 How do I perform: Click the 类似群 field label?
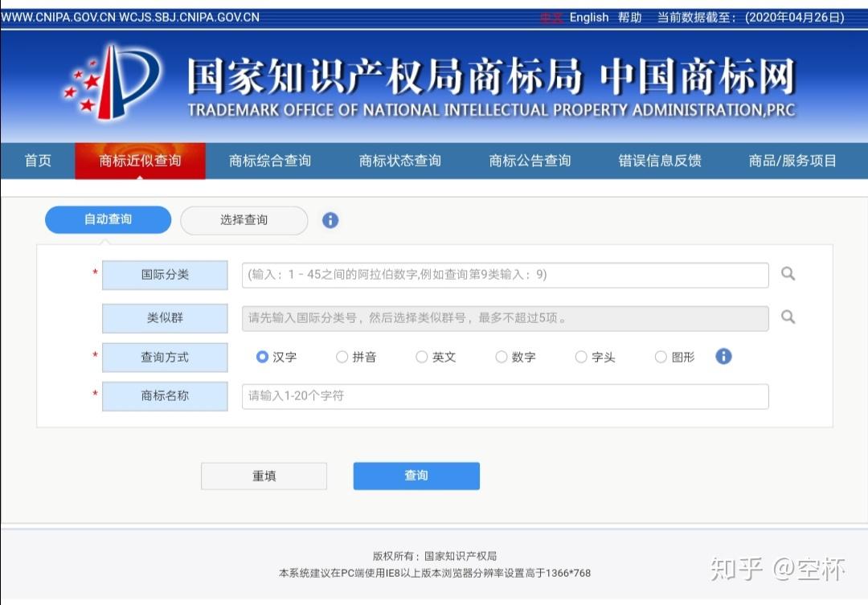pos(165,317)
